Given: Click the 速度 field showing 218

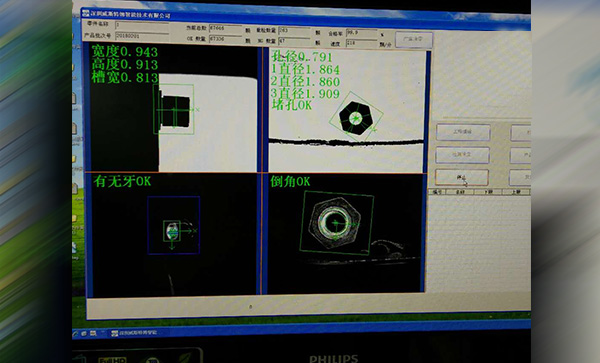Looking at the screenshot, I should tap(362, 44).
